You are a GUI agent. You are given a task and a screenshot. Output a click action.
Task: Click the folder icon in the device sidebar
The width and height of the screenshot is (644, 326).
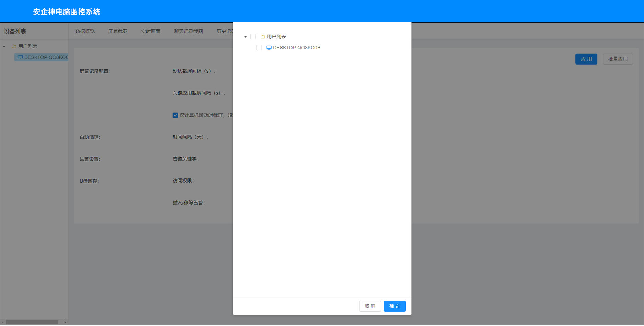coord(14,46)
